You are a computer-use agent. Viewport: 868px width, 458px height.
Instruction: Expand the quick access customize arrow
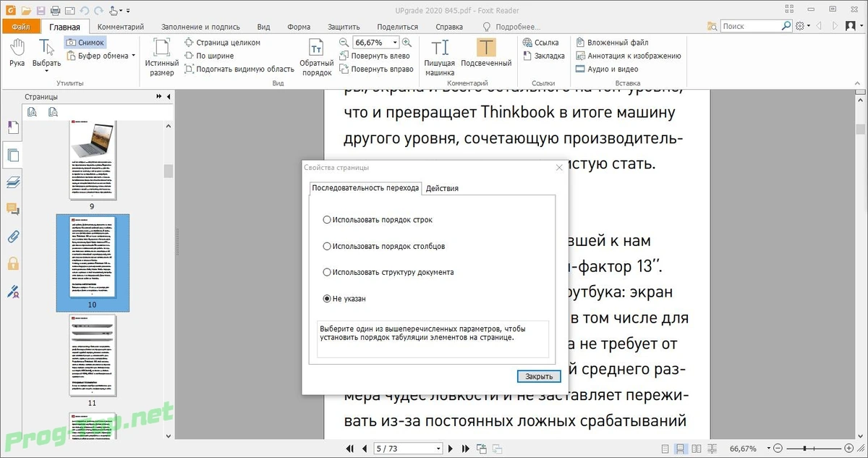(128, 10)
